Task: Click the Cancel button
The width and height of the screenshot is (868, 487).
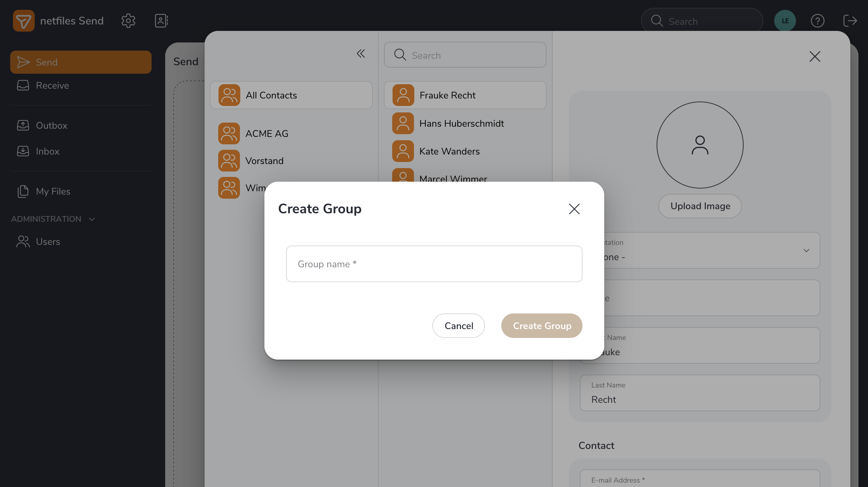Action: (458, 326)
